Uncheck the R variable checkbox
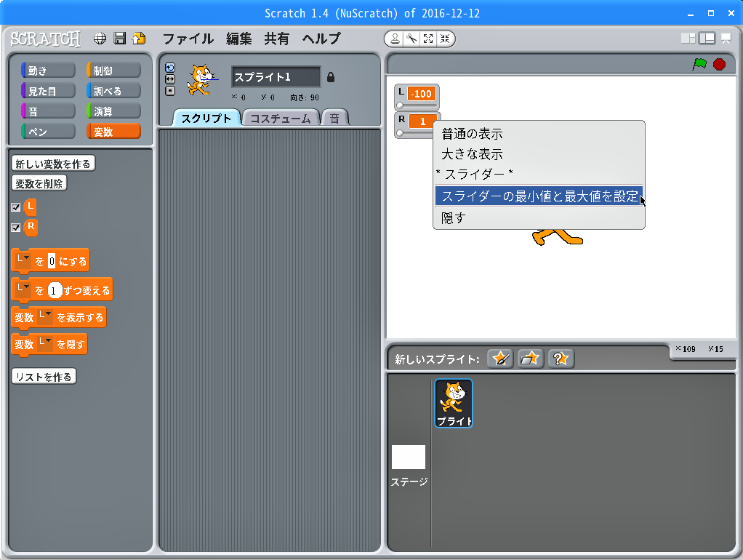 click(16, 228)
